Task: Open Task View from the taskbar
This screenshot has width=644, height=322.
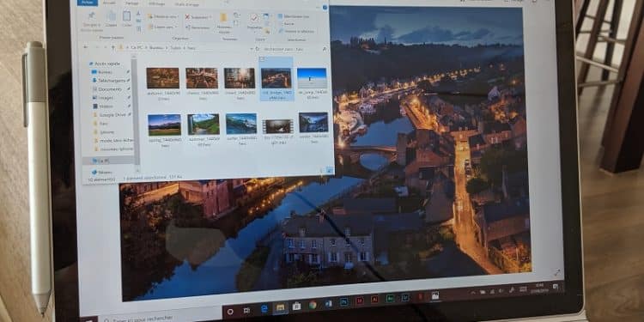Action: point(246,310)
